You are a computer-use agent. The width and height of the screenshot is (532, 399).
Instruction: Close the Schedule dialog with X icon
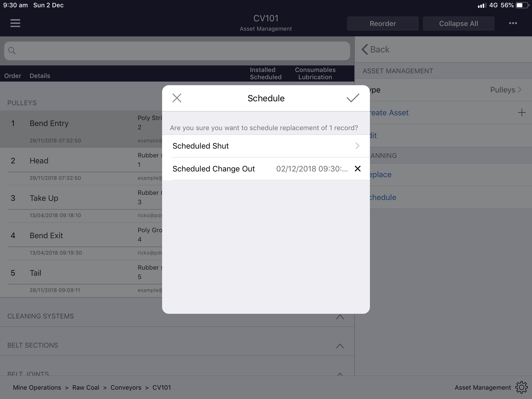coord(177,98)
